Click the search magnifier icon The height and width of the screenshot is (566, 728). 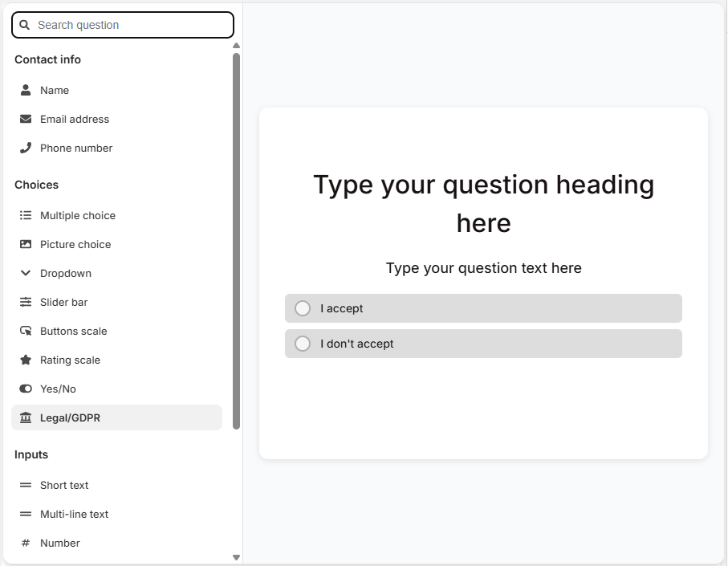coord(24,25)
